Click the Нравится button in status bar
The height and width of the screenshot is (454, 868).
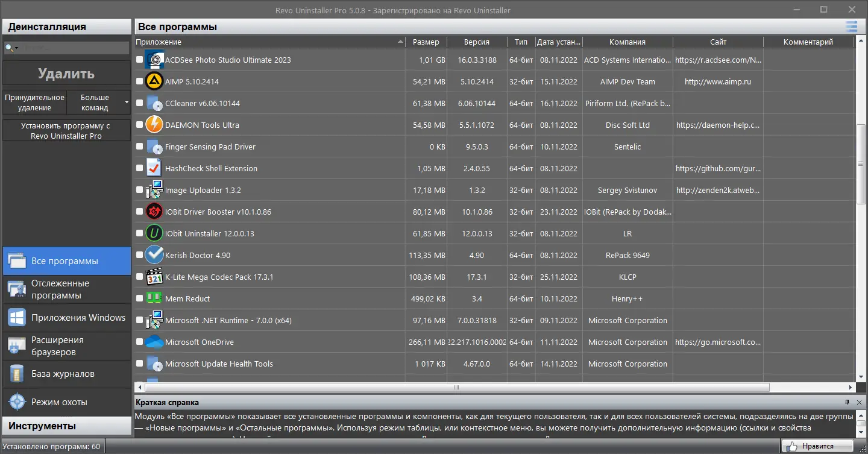click(817, 447)
